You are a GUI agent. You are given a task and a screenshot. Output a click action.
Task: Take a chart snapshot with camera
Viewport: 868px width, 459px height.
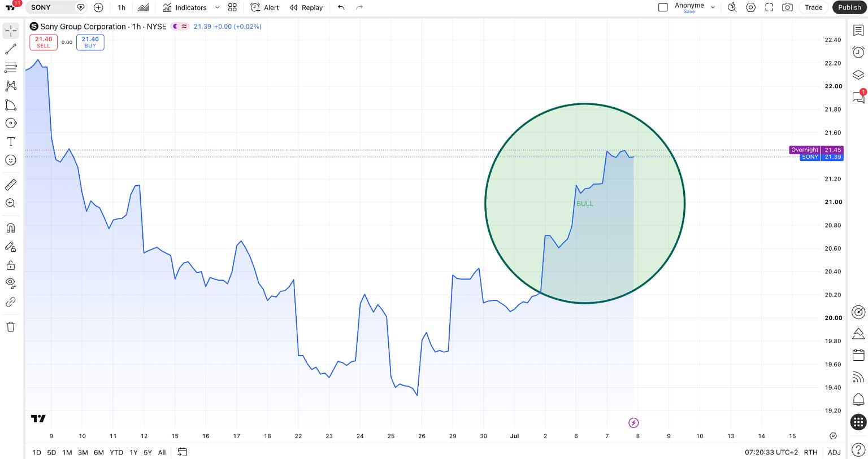[x=787, y=7]
